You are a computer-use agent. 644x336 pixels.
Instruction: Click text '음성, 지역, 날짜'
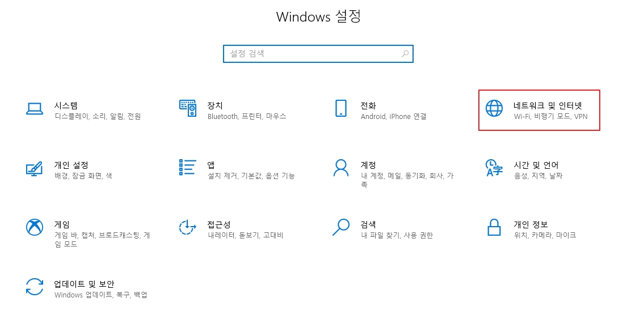tap(538, 176)
